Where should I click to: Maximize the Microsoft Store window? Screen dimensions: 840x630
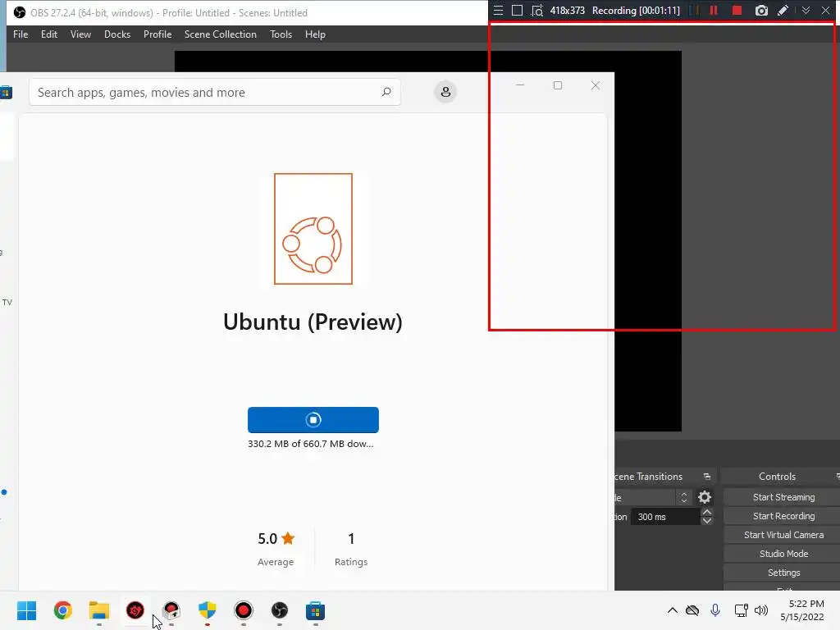click(x=558, y=85)
